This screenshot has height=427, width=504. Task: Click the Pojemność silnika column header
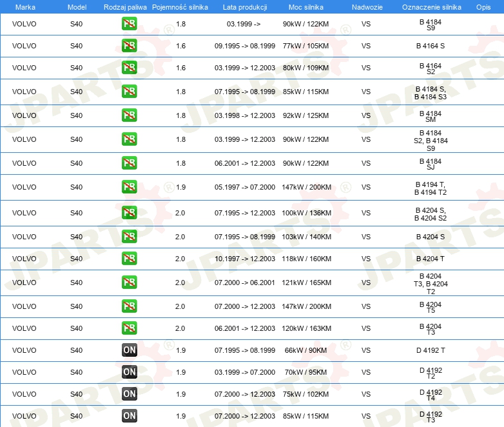click(x=180, y=7)
